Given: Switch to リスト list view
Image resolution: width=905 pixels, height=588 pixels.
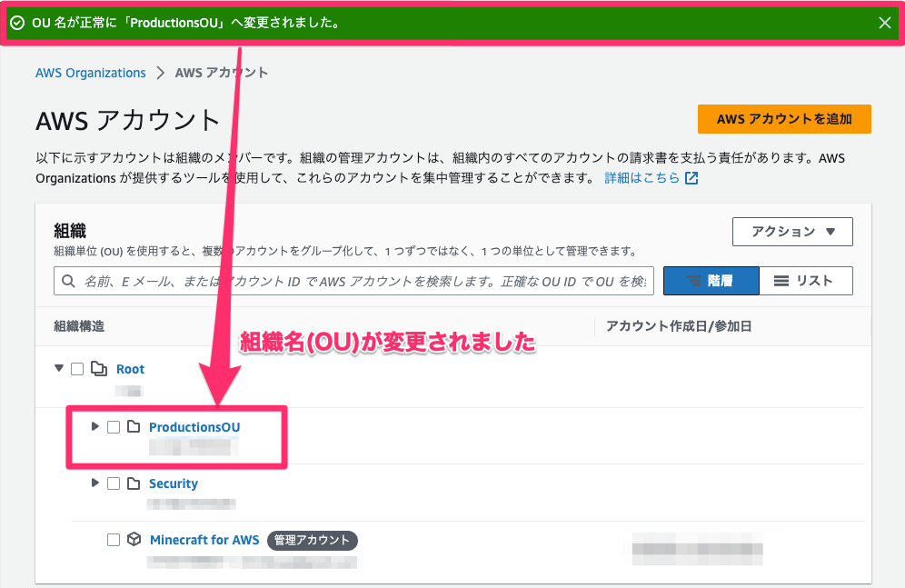Looking at the screenshot, I should pyautogui.click(x=806, y=281).
